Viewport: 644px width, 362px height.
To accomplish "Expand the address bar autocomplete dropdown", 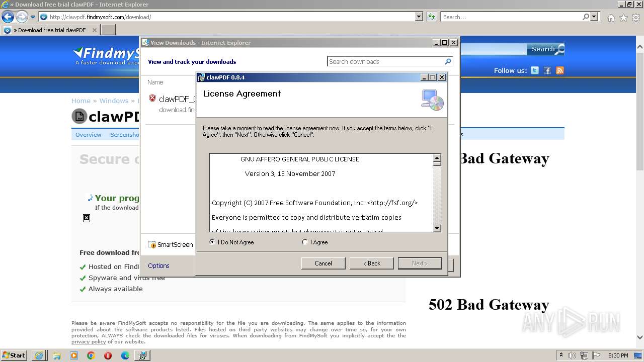I will pyautogui.click(x=419, y=17).
